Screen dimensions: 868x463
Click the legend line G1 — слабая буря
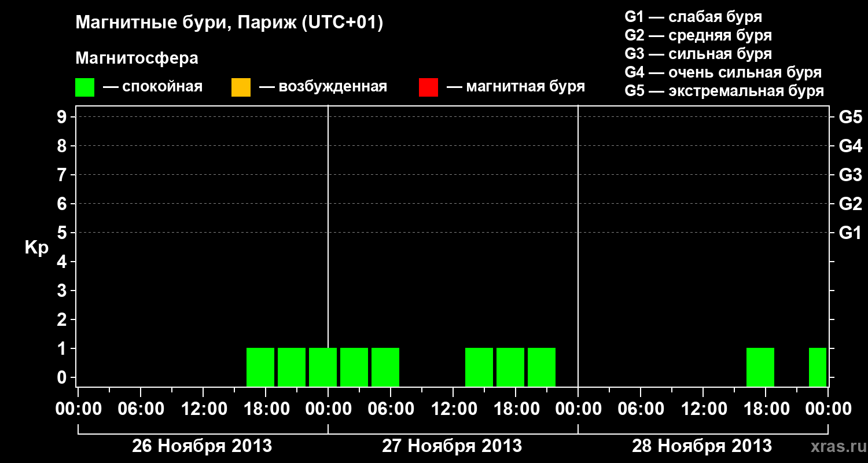pyautogui.click(x=693, y=16)
